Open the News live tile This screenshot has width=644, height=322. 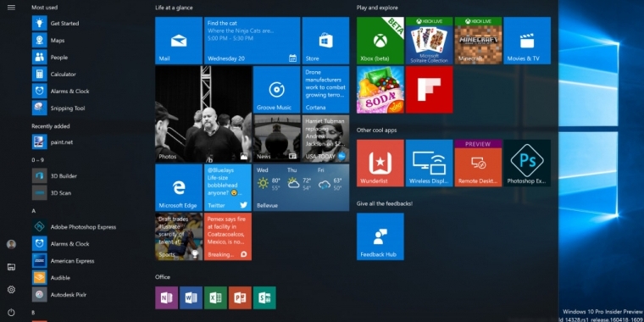[x=276, y=138]
